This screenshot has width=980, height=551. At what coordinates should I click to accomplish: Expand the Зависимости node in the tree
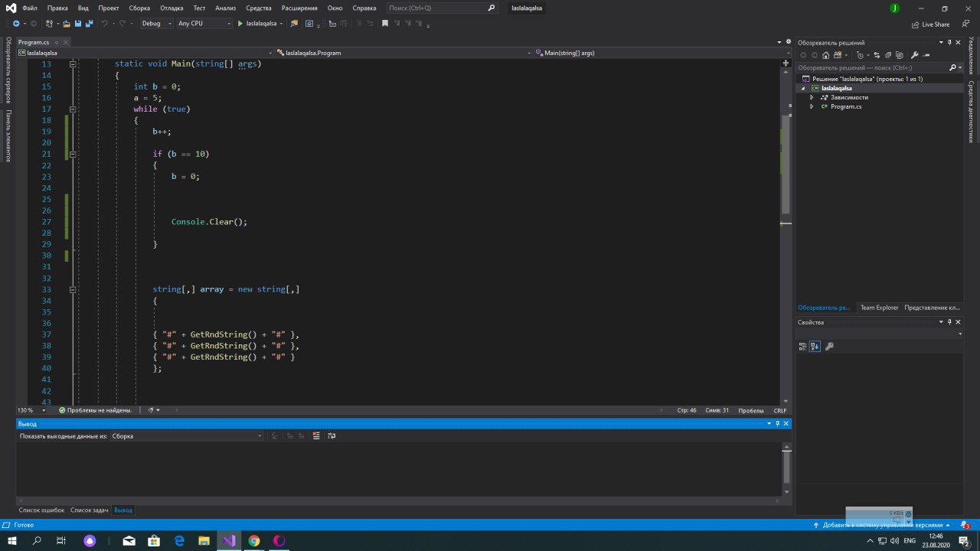[x=812, y=97]
